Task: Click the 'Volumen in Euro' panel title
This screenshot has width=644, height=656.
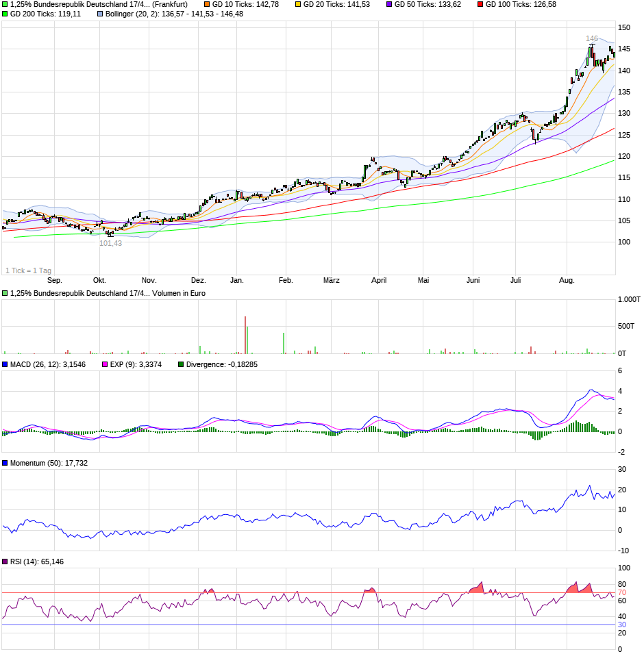Action: 179,293
